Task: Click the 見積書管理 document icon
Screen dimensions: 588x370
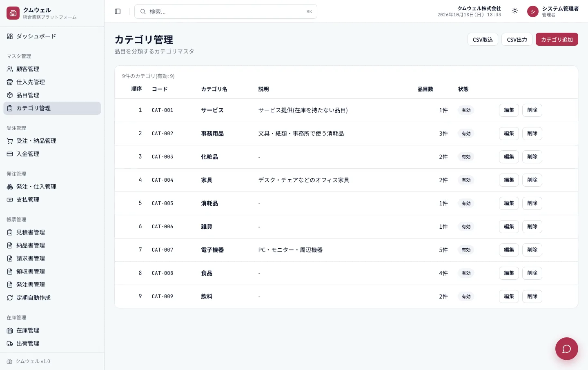Action: [10, 232]
